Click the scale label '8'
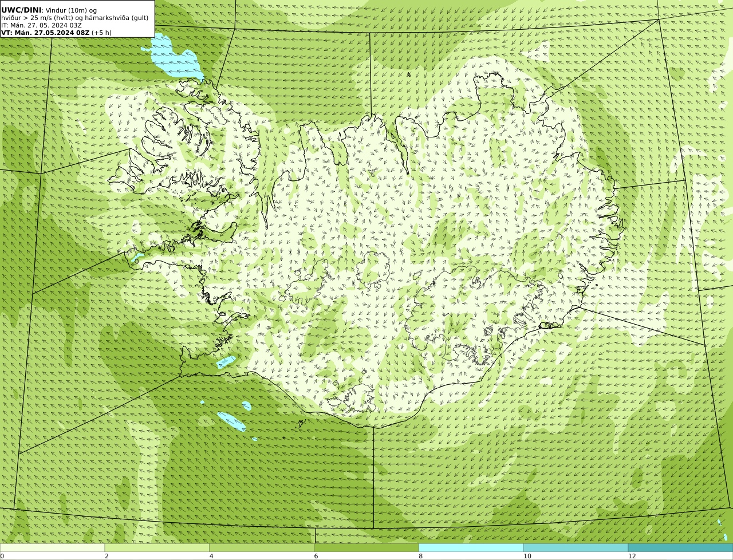 [420, 556]
